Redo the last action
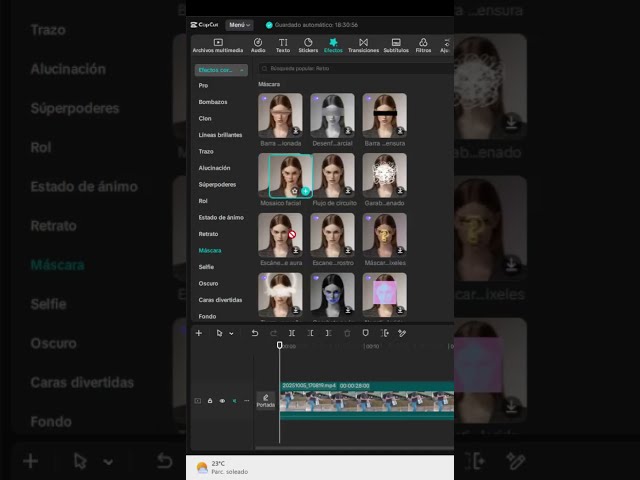 (x=273, y=333)
